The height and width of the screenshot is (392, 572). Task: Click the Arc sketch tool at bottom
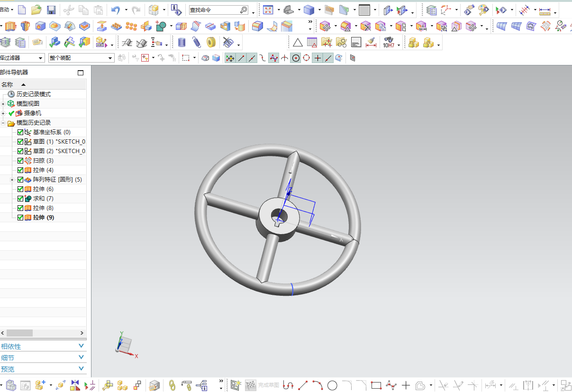[x=318, y=385]
